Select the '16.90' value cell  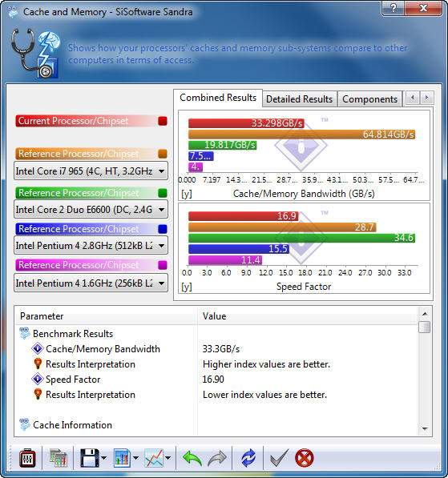(x=213, y=380)
